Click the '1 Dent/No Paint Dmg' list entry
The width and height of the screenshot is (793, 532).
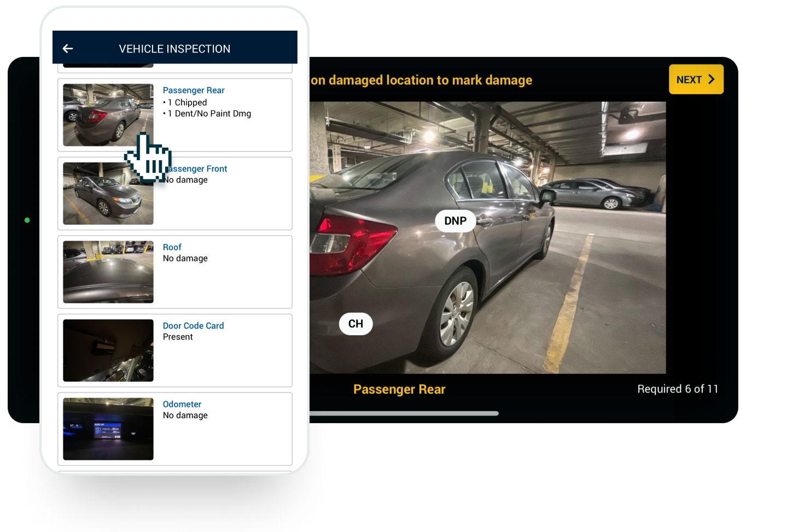209,114
